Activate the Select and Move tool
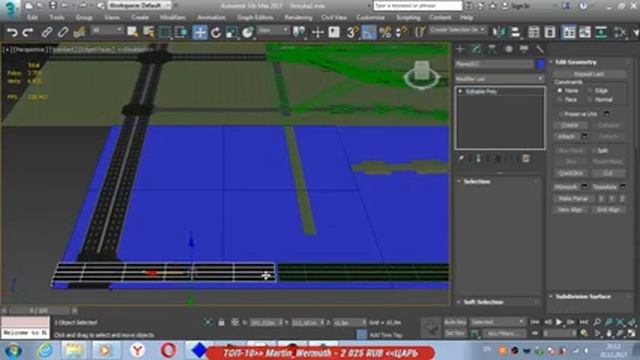640x360 pixels. [200, 32]
